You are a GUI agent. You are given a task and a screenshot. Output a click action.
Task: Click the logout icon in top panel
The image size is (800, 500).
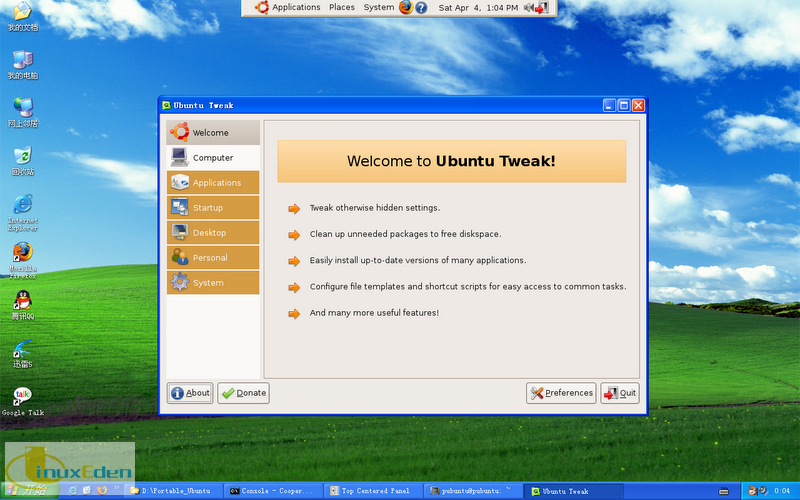(541, 8)
